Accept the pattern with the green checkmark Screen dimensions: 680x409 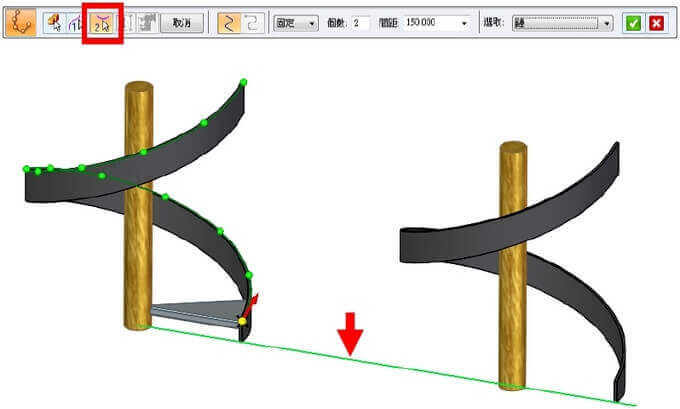coord(632,22)
